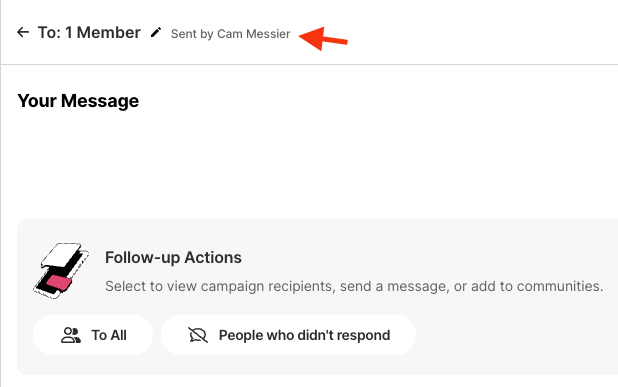Choose People who didn't respond
Viewport: 618px width, 387px height.
[289, 335]
